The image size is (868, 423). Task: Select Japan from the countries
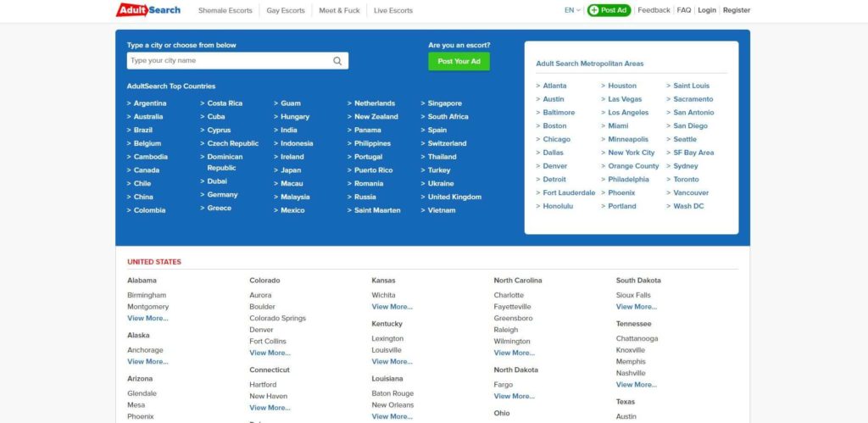[x=291, y=170]
